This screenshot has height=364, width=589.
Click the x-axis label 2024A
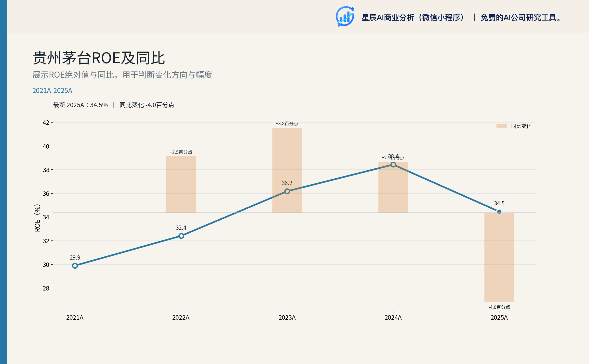click(393, 317)
